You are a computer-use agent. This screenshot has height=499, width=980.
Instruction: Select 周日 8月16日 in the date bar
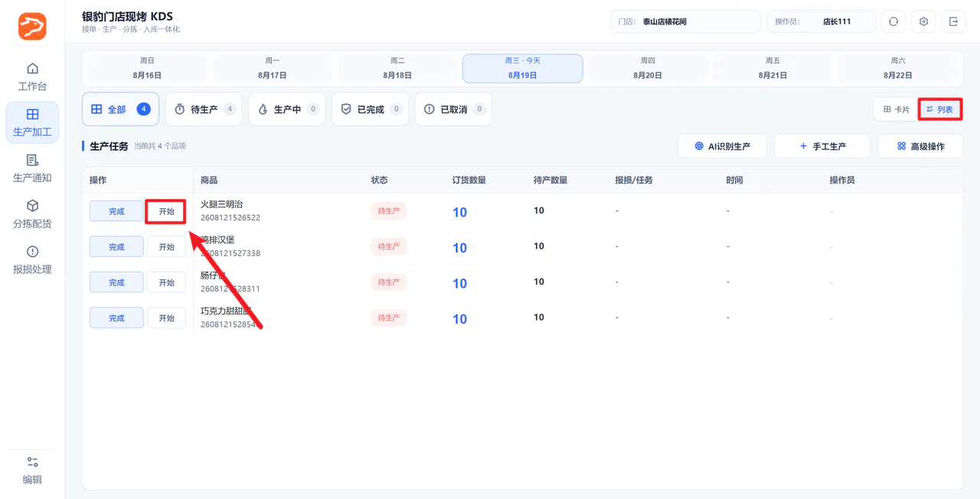[147, 68]
